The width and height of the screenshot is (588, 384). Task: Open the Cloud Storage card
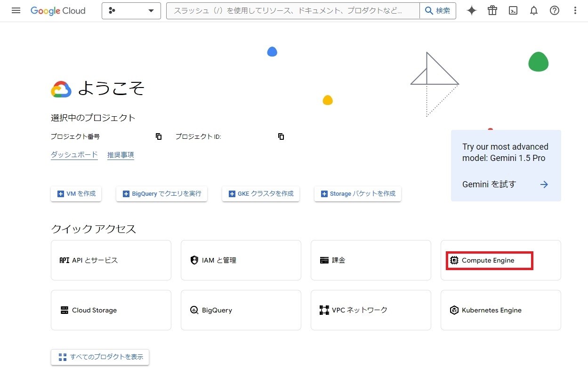[x=111, y=310]
